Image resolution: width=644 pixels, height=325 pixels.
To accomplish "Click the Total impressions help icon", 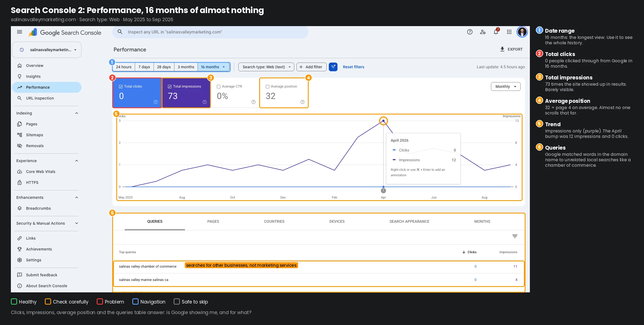I will tap(205, 102).
